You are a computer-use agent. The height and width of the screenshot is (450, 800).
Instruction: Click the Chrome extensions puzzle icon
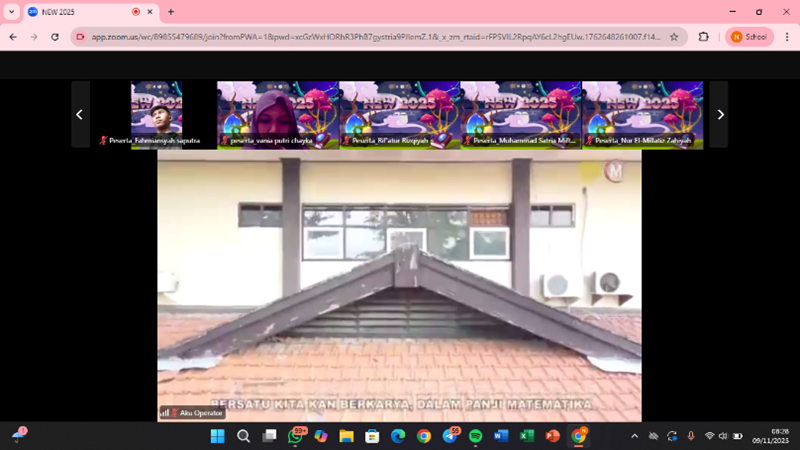[x=703, y=36]
